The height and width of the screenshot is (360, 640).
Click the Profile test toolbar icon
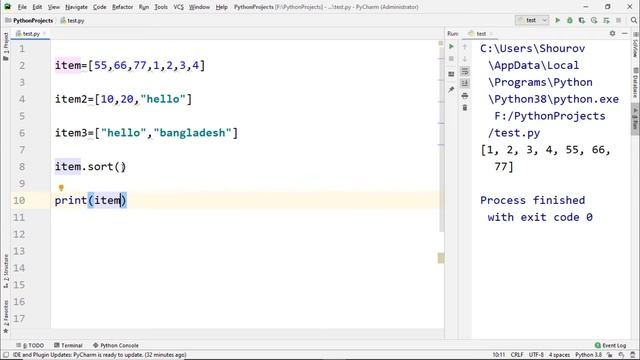click(594, 20)
